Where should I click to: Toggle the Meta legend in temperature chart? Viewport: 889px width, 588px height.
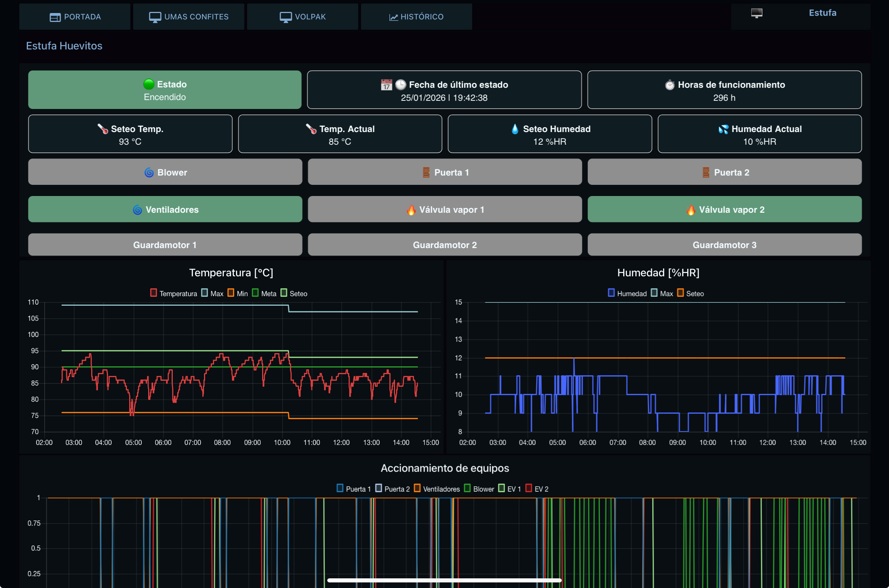(x=255, y=293)
